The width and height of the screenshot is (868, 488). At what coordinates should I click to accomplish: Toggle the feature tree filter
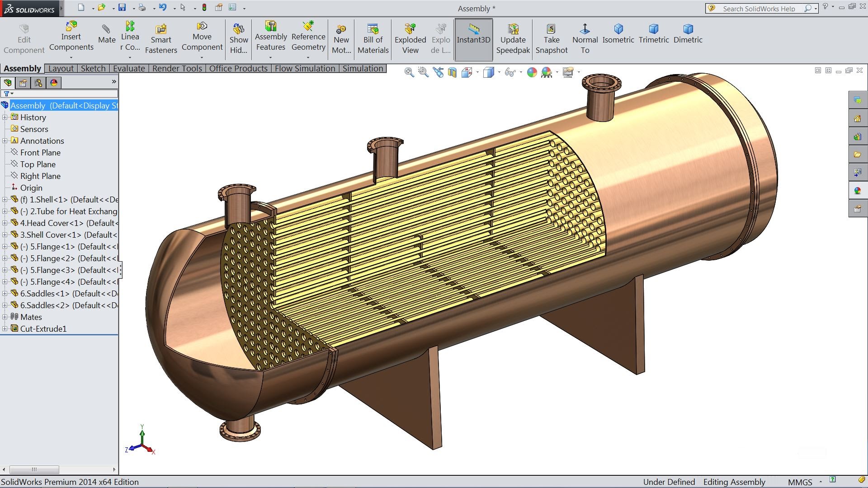pos(7,94)
